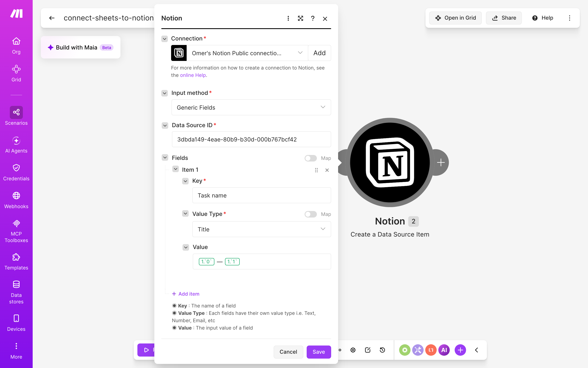Open Data stores in the sidebar
This screenshot has width=588, height=368.
[16, 292]
